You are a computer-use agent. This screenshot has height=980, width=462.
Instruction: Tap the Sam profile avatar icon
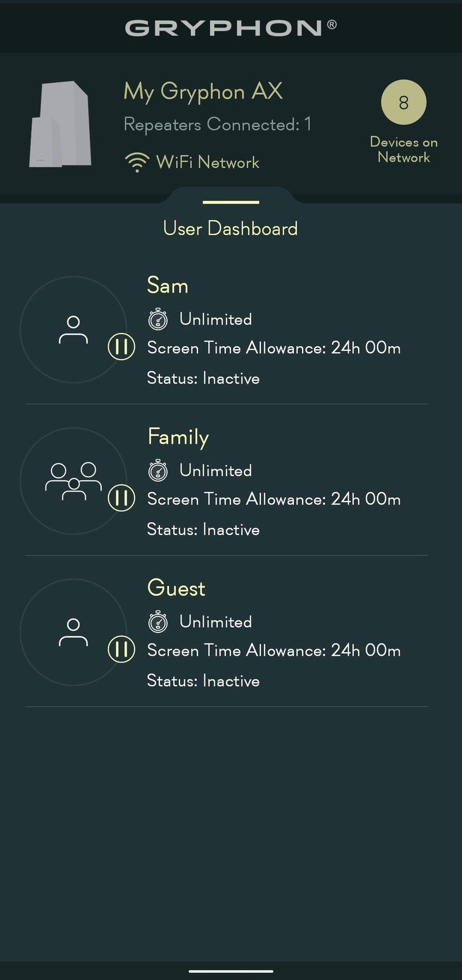tap(73, 330)
